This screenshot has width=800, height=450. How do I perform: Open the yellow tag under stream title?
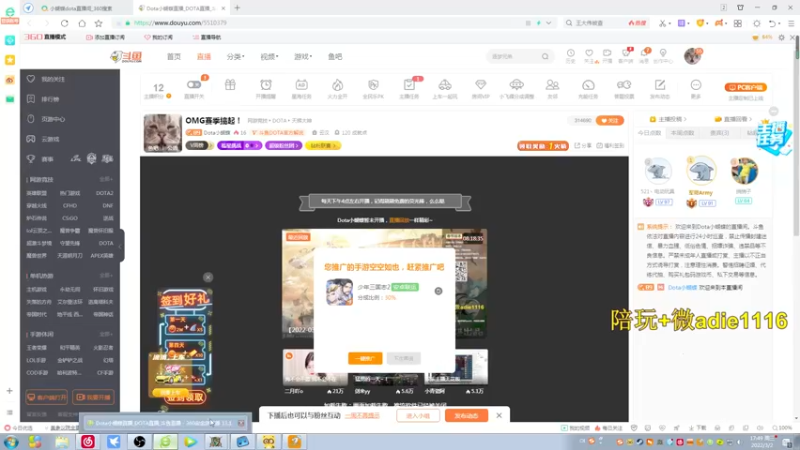click(x=322, y=145)
